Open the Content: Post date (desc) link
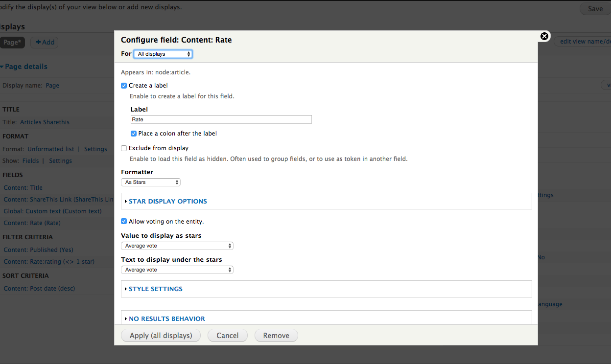The height and width of the screenshot is (364, 611). [x=39, y=288]
